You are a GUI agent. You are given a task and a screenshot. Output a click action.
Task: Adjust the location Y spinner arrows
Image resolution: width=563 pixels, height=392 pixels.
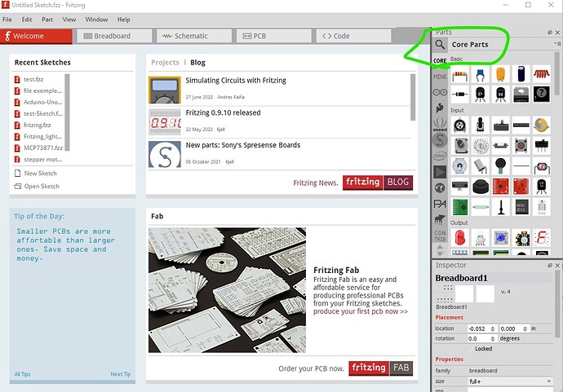525,328
